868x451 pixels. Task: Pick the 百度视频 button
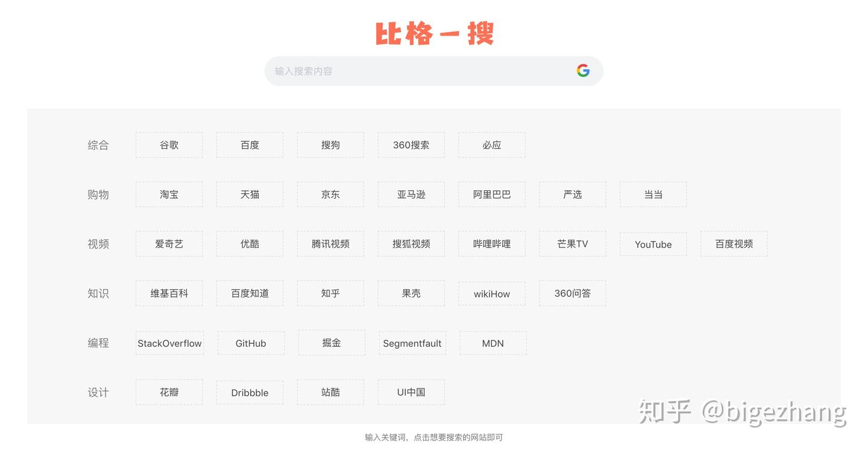pos(734,244)
